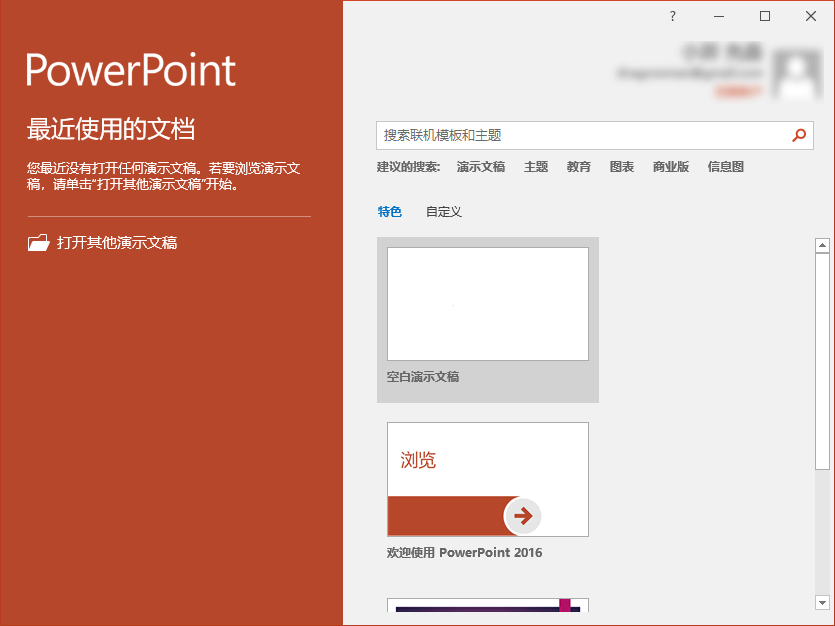Image resolution: width=835 pixels, height=626 pixels.
Task: Select suggested search 主题
Action: click(536, 167)
